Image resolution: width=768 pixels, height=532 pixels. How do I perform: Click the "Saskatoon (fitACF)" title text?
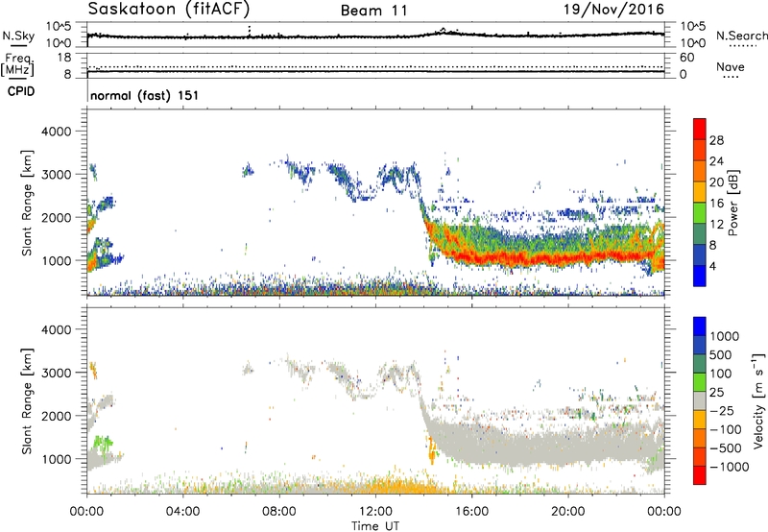[169, 9]
